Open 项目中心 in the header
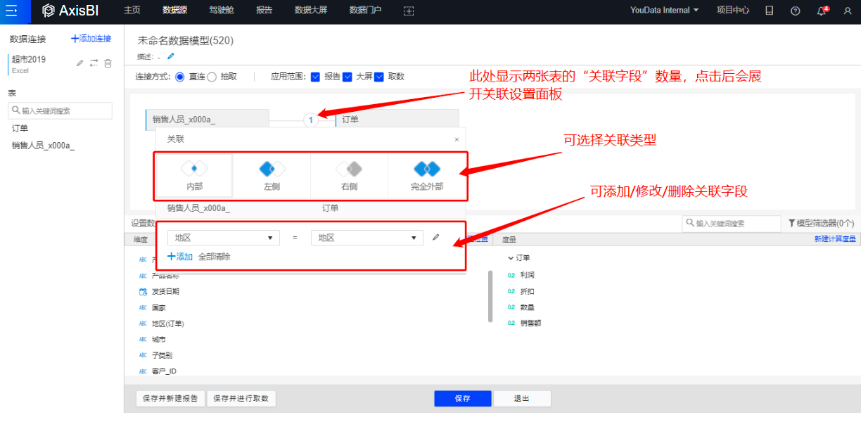 point(733,11)
